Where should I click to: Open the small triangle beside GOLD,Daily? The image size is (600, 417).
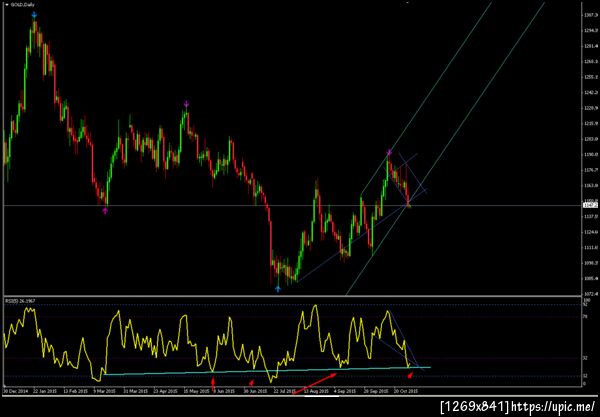(x=7, y=5)
